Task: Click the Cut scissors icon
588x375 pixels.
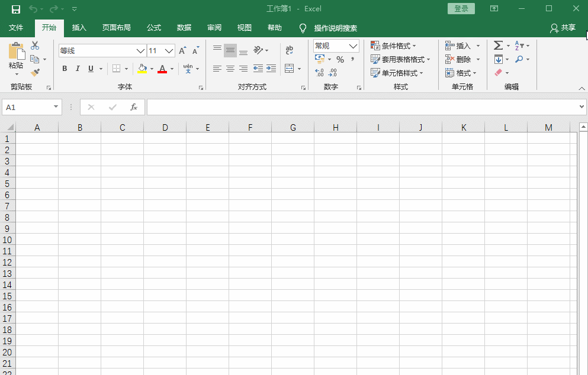Action: click(35, 45)
